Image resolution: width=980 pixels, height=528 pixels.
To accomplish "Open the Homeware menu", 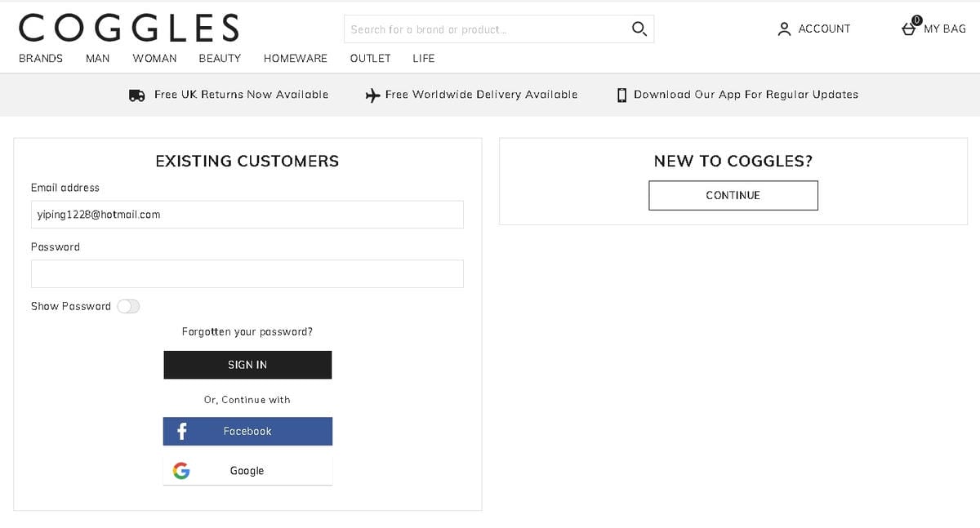I will (295, 58).
